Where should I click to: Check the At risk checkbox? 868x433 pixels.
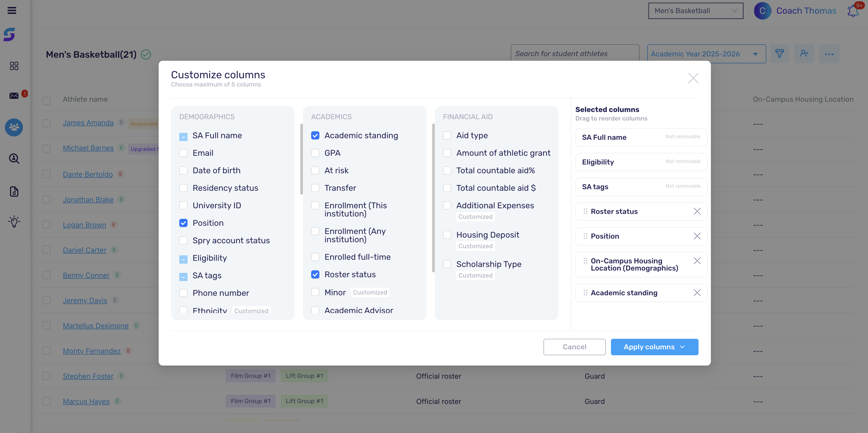[315, 170]
